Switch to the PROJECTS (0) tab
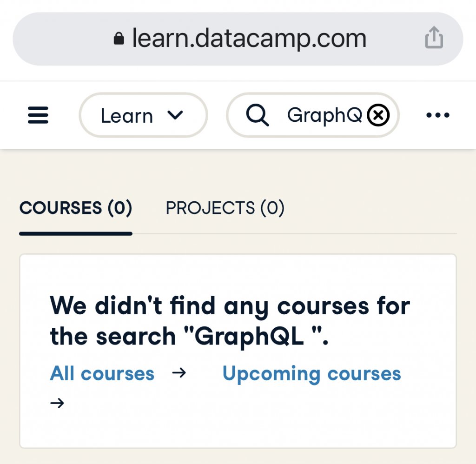Screen dimensions: 476x464 (x=225, y=208)
